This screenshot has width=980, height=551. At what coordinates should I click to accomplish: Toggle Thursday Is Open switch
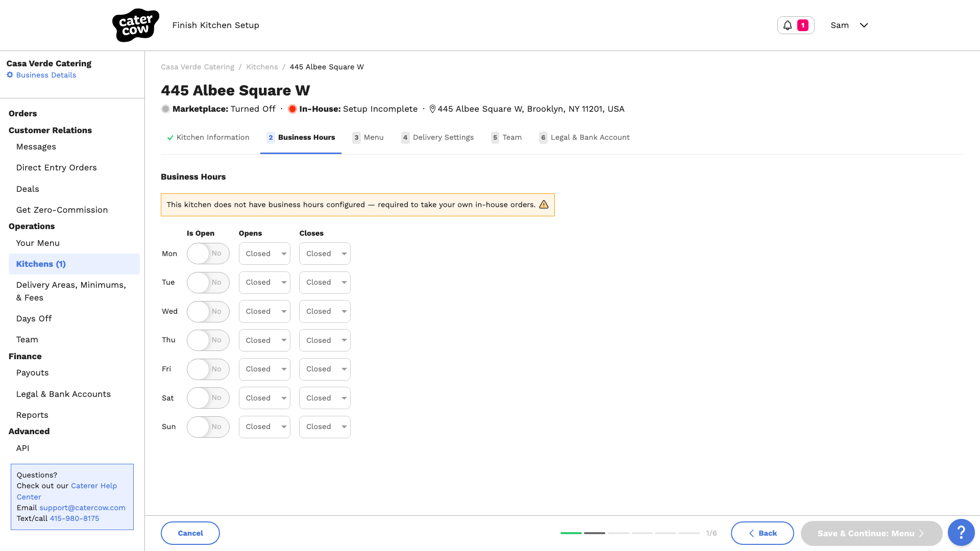208,340
